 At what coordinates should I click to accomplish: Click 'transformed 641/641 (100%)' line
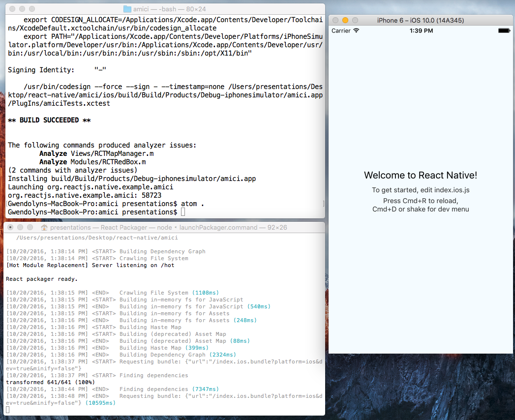coord(50,382)
